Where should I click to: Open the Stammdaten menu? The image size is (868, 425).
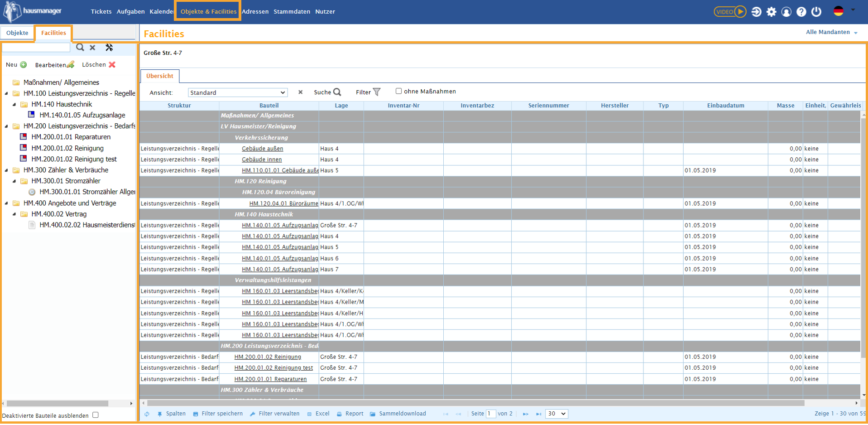pyautogui.click(x=292, y=12)
